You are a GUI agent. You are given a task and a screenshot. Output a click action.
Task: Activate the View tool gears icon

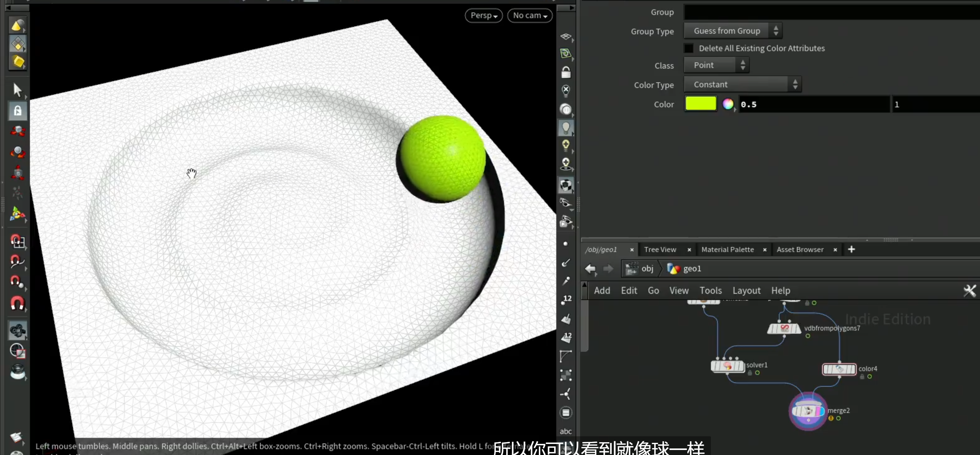(17, 330)
